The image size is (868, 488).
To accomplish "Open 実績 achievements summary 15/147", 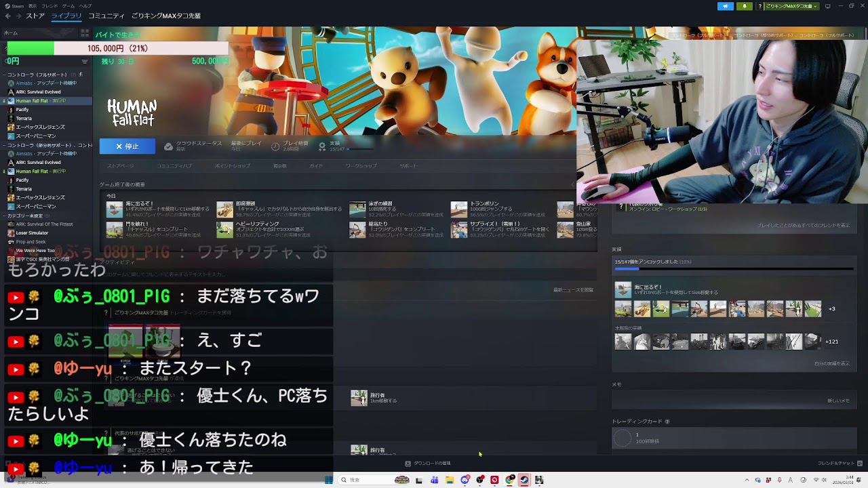I will click(346, 146).
